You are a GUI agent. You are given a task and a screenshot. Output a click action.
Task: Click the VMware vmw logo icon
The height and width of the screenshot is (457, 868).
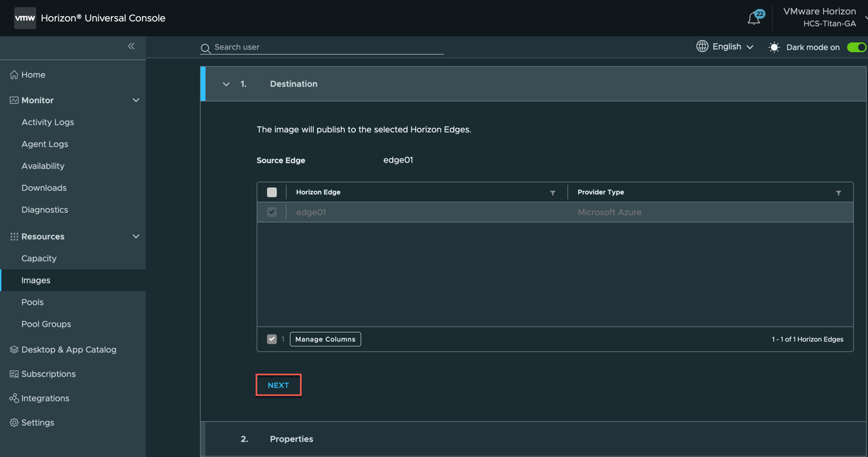point(25,18)
